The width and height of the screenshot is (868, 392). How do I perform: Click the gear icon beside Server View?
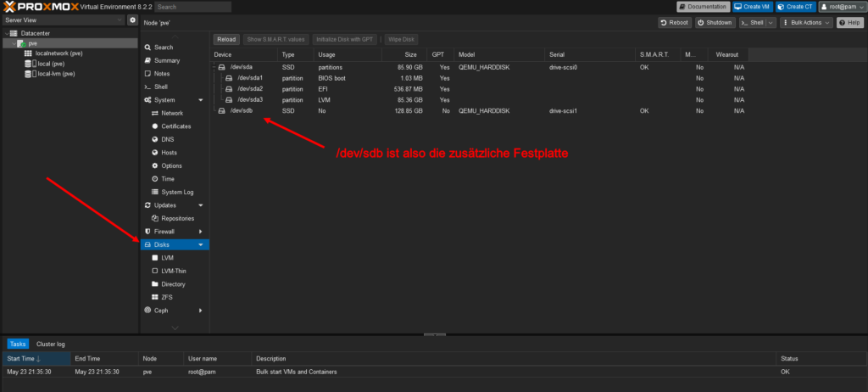(132, 20)
